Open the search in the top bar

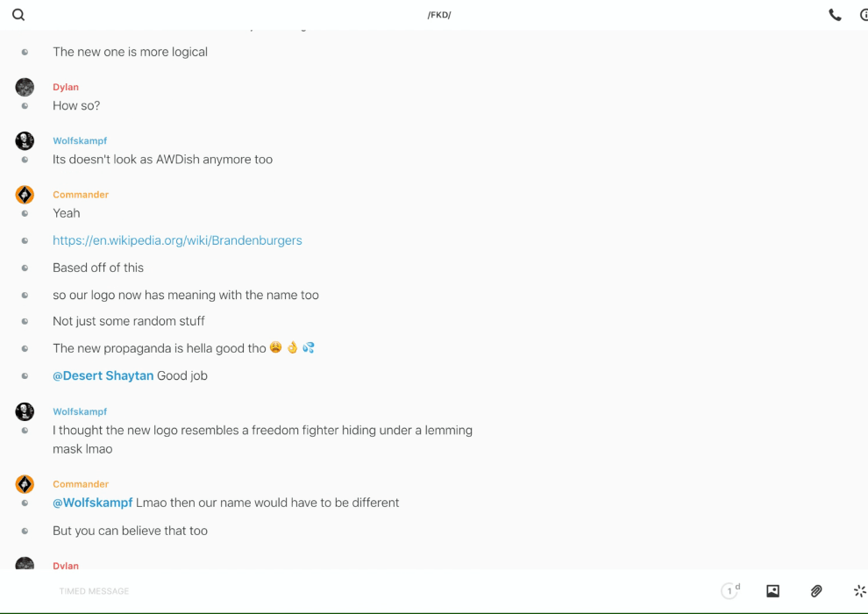[x=18, y=15]
